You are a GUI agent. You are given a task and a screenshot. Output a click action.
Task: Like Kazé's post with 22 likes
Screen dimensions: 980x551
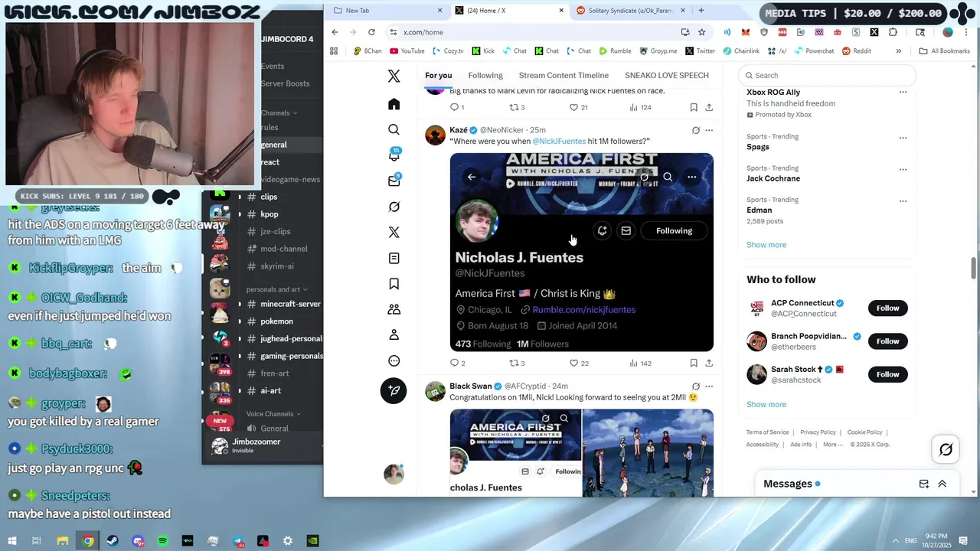click(573, 363)
